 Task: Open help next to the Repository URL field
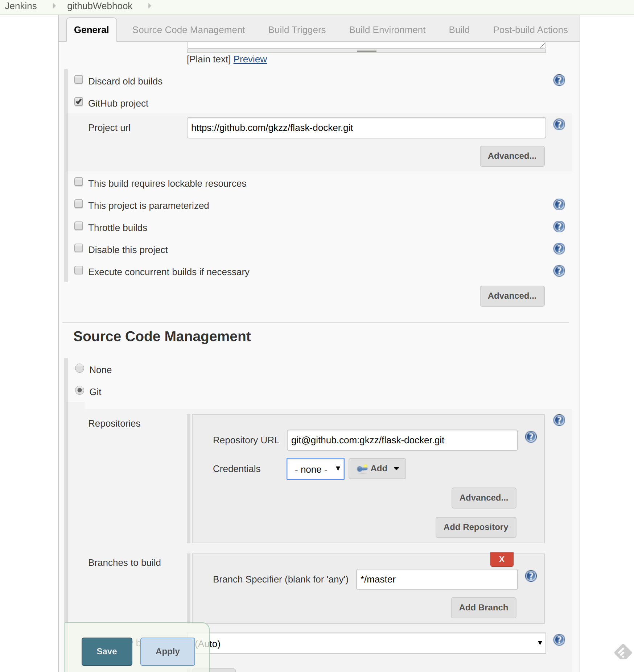pyautogui.click(x=531, y=437)
